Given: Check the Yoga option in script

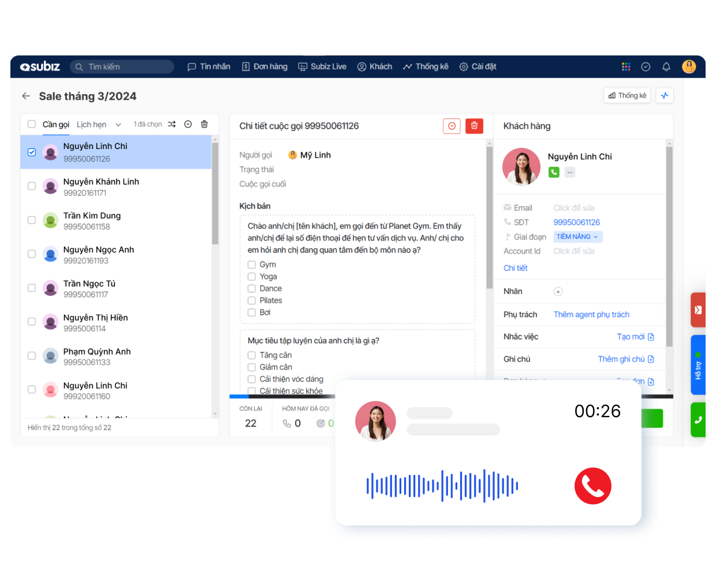Looking at the screenshot, I should pos(252,277).
